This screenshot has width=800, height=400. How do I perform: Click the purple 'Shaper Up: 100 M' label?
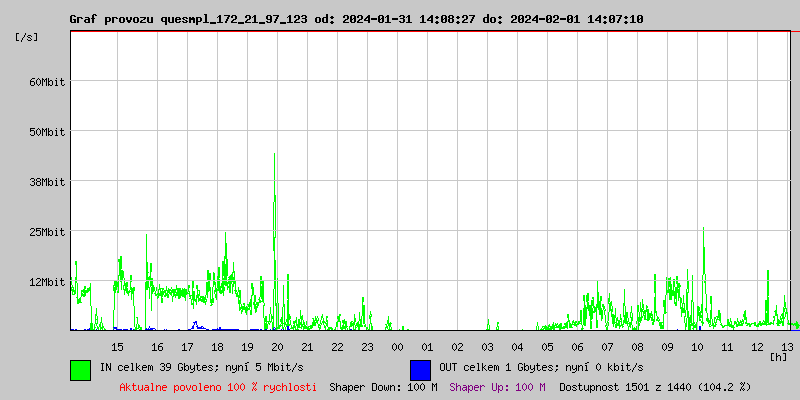497,387
